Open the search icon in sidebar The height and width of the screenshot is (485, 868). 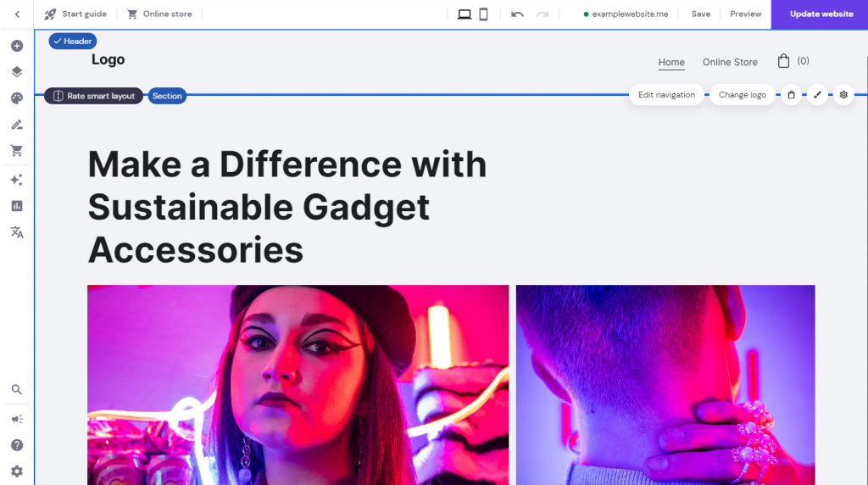(17, 390)
